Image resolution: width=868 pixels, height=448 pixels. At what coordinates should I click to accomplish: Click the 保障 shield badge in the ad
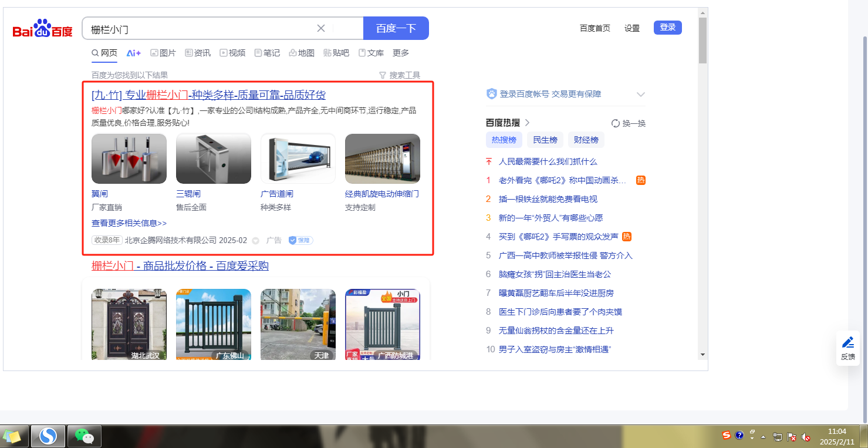[300, 240]
